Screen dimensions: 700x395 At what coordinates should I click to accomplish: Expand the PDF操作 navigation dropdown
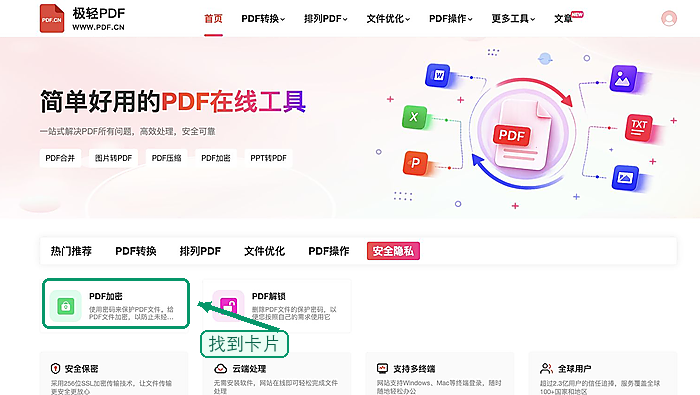450,18
